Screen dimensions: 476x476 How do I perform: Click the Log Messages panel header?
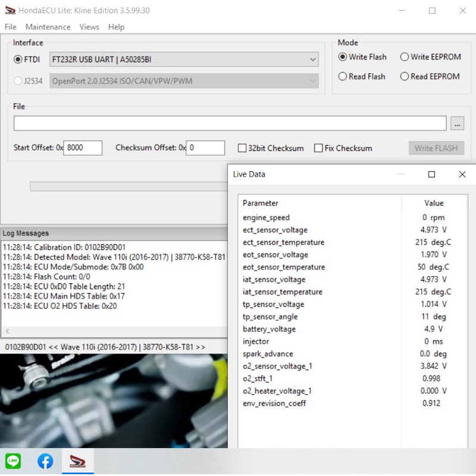pos(114,233)
